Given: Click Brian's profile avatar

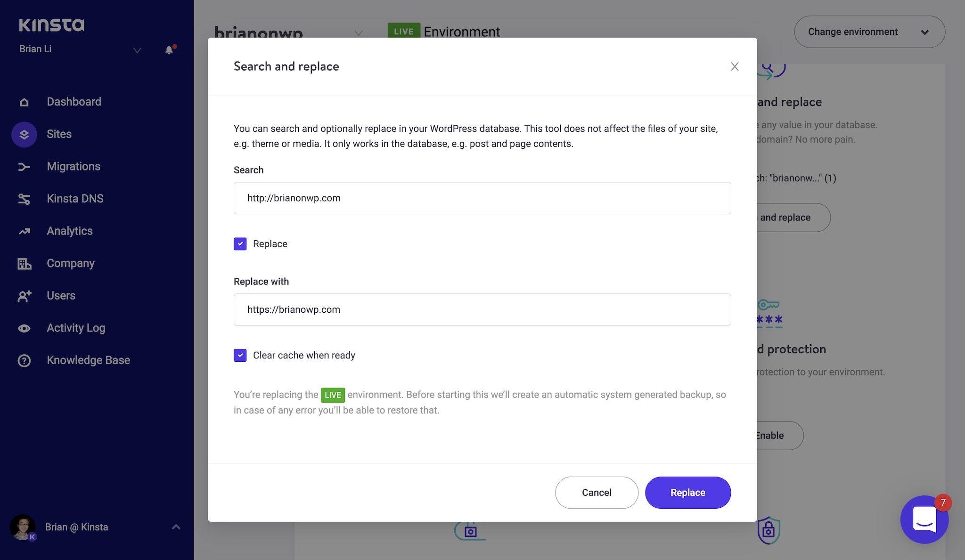Looking at the screenshot, I should 23,527.
